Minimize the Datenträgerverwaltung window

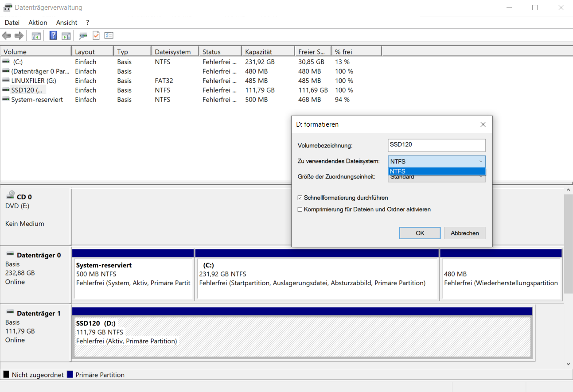[510, 8]
